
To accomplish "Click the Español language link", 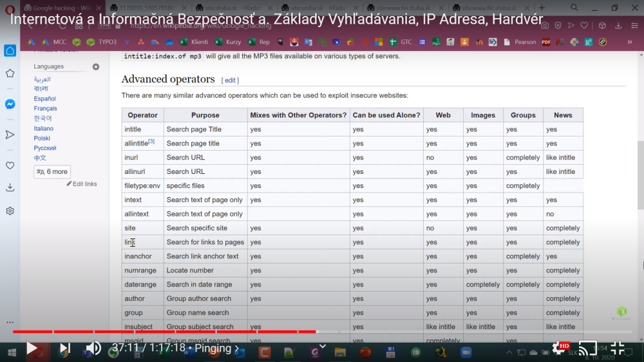I will tap(45, 99).
